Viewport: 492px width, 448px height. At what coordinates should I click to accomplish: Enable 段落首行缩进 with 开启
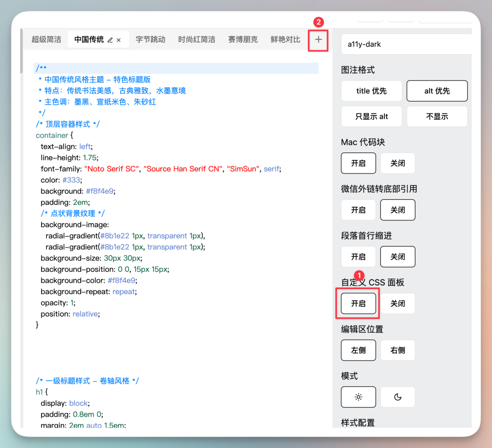[x=359, y=256]
